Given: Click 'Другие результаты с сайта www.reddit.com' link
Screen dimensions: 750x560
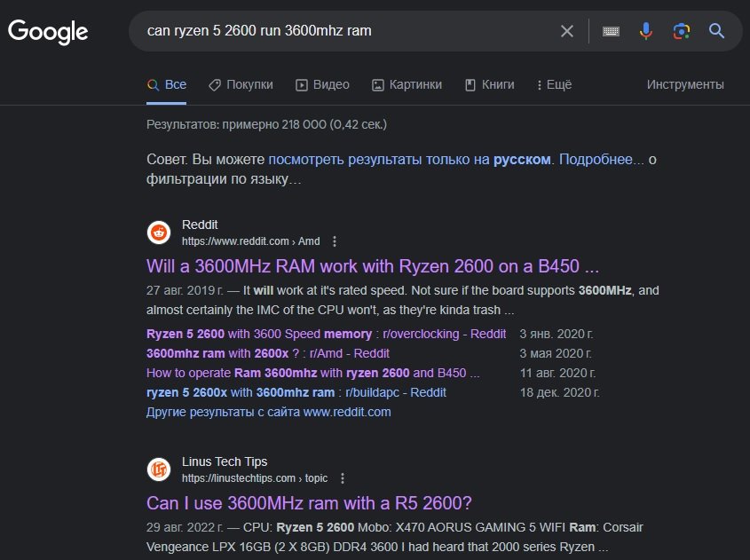Looking at the screenshot, I should (268, 412).
